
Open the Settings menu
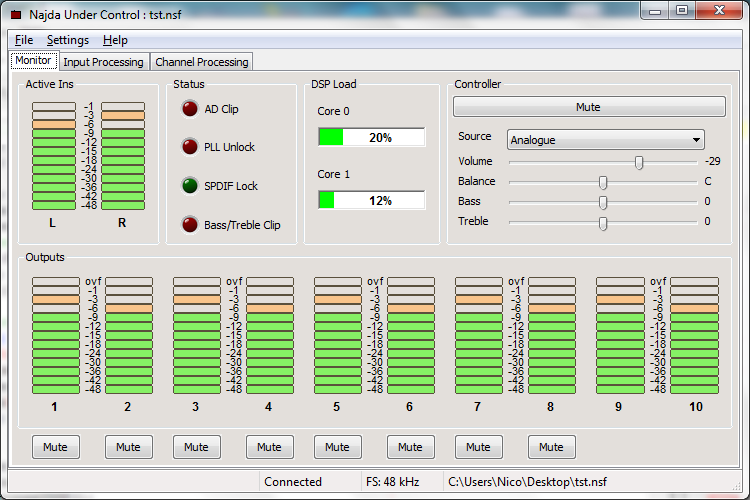[x=68, y=40]
